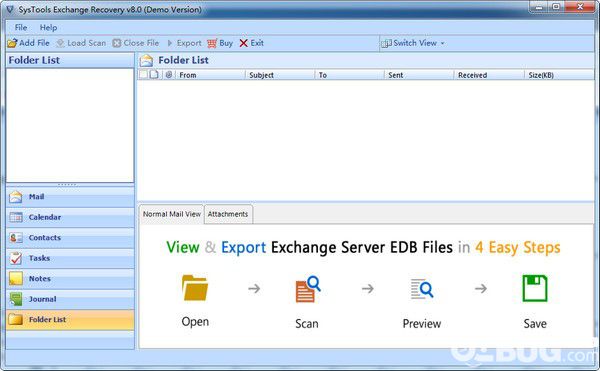600x371 pixels.
Task: Sort by the From column header
Action: click(210, 75)
